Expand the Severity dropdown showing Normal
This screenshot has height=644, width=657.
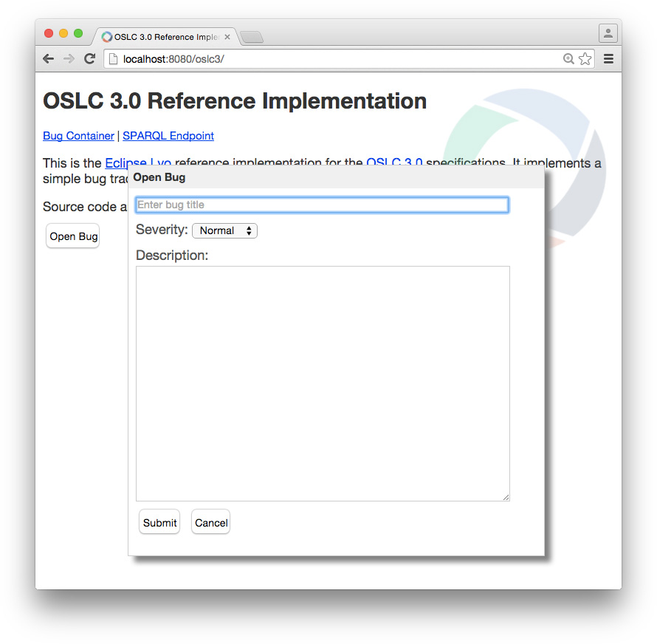[224, 230]
